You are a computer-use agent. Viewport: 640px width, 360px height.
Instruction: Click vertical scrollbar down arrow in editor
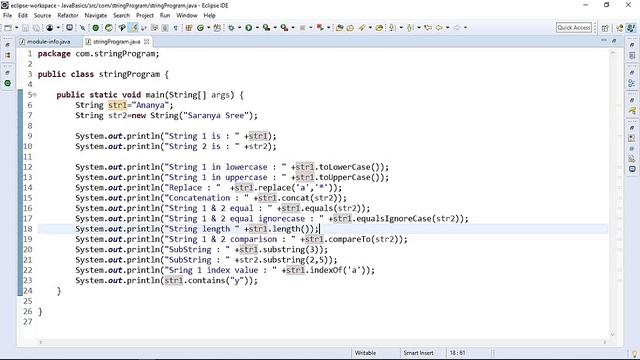(x=613, y=334)
